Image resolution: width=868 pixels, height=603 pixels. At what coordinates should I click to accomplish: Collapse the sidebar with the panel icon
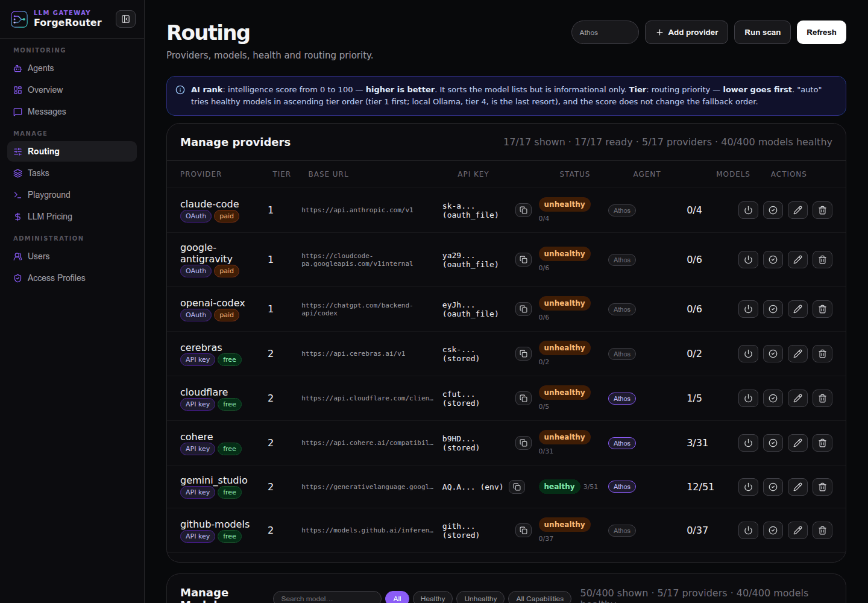coord(125,19)
